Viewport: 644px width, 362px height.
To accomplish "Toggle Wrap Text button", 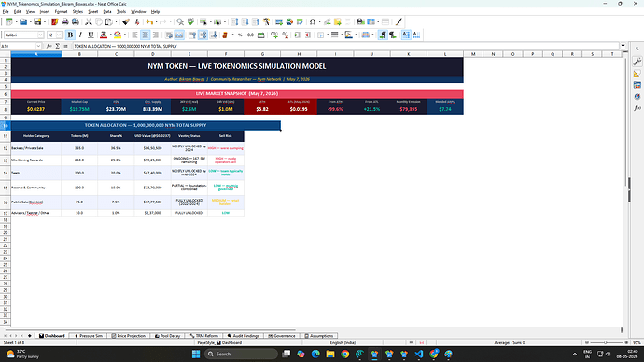I will (169, 35).
